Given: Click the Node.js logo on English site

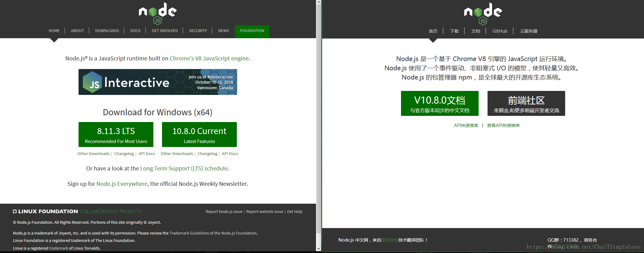Looking at the screenshot, I should (x=157, y=13).
